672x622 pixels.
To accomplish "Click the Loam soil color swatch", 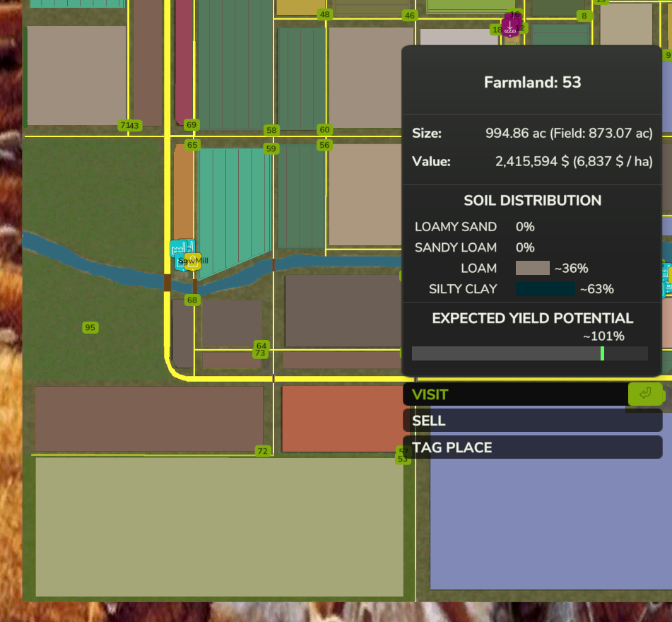I will pyautogui.click(x=532, y=268).
